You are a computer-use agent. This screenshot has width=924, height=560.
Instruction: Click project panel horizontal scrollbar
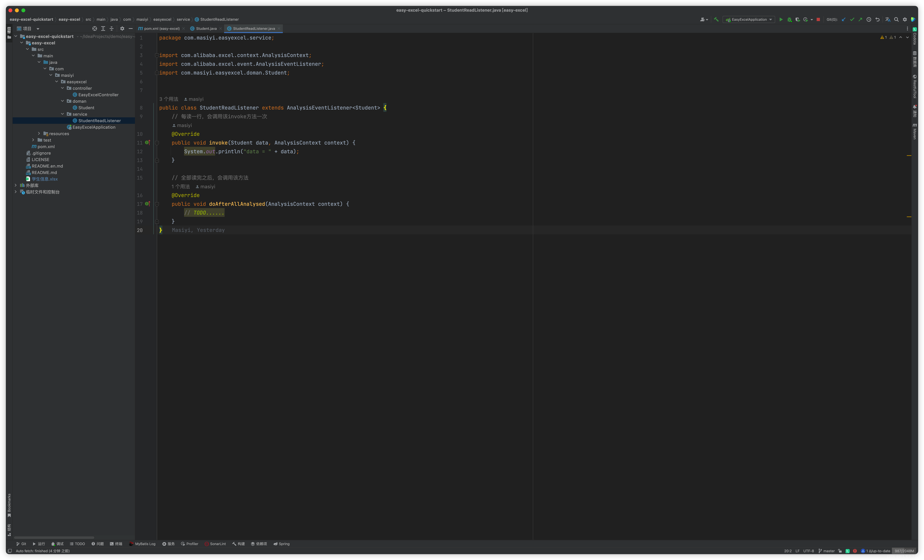[x=54, y=537]
